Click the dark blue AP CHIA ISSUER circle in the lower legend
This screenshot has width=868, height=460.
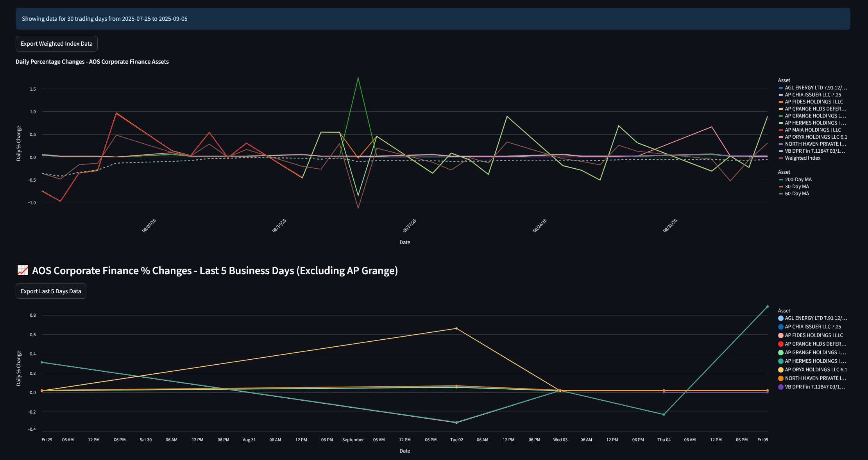[781, 327]
